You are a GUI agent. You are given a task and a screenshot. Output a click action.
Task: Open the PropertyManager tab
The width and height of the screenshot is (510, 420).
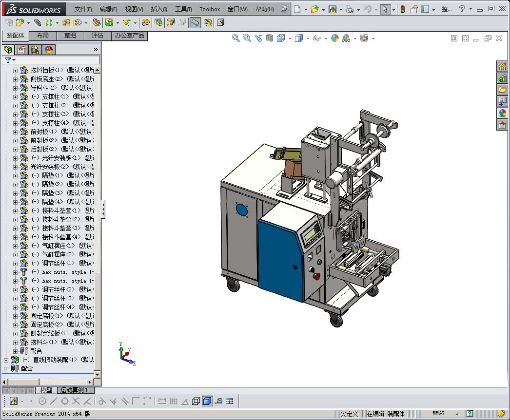[21, 49]
